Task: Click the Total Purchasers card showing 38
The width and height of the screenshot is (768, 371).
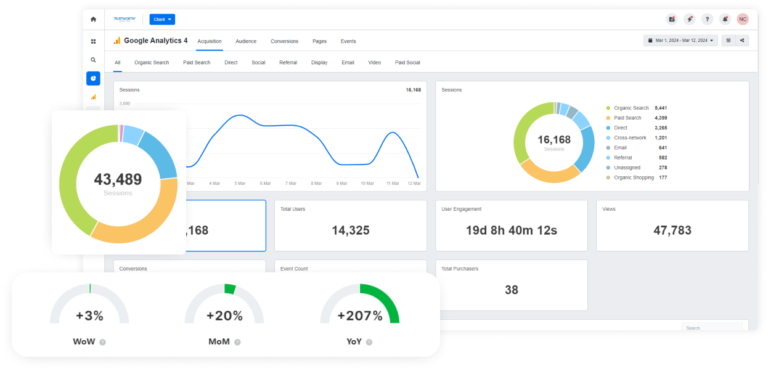Action: pyautogui.click(x=511, y=285)
